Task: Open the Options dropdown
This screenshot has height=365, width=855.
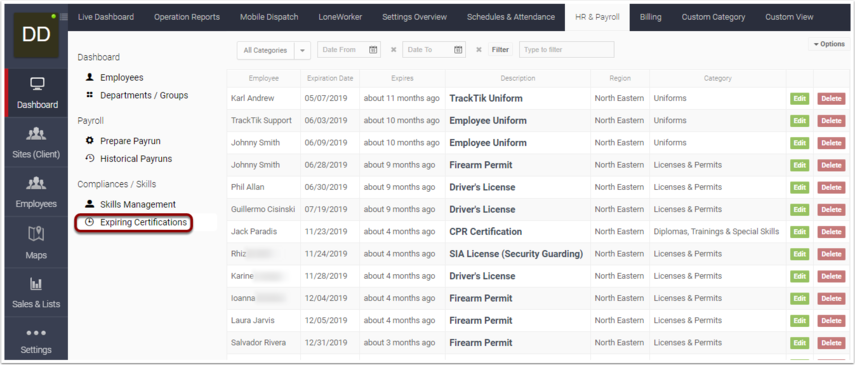Action: pyautogui.click(x=829, y=44)
